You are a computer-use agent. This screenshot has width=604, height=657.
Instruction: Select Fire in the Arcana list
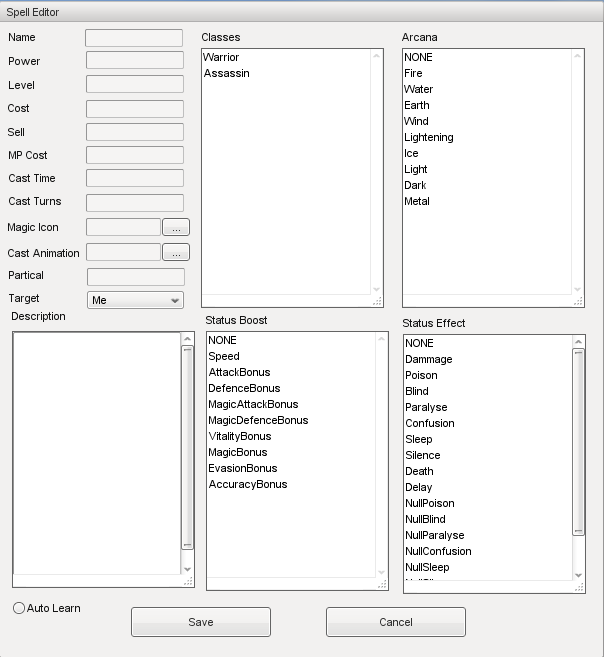point(488,73)
